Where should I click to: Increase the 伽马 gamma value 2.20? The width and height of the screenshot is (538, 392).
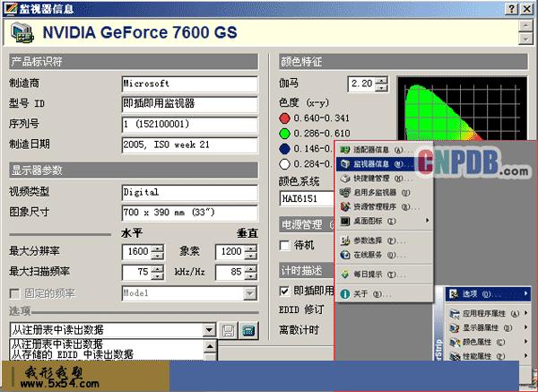pyautogui.click(x=382, y=81)
